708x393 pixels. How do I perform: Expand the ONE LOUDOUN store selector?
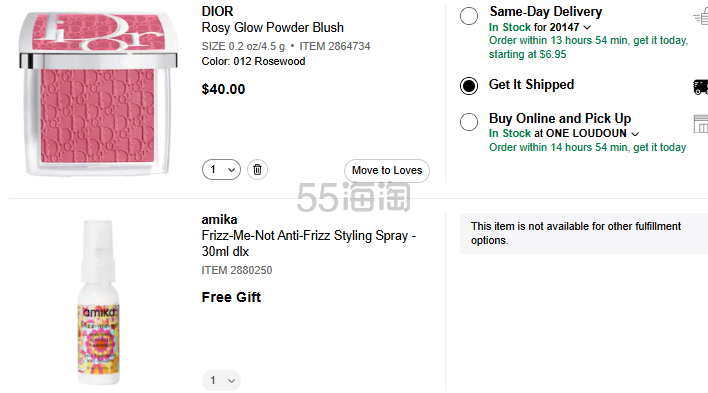635,134
